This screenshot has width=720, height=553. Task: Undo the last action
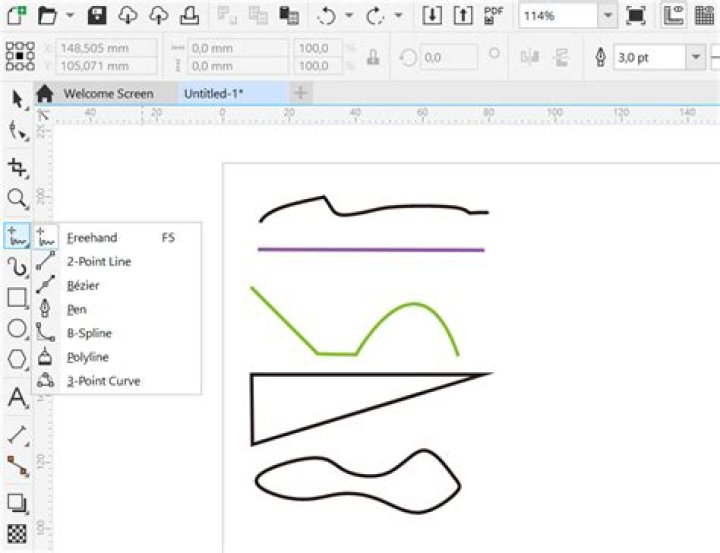[326, 16]
